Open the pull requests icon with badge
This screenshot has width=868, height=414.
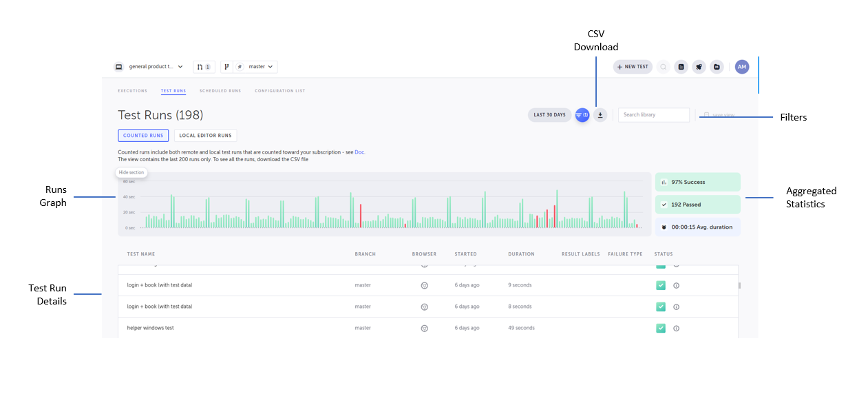(204, 67)
